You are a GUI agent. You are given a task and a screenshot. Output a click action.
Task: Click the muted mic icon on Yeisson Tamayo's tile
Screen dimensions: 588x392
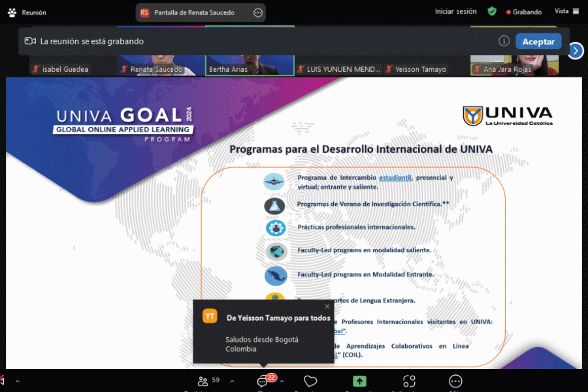(389, 69)
